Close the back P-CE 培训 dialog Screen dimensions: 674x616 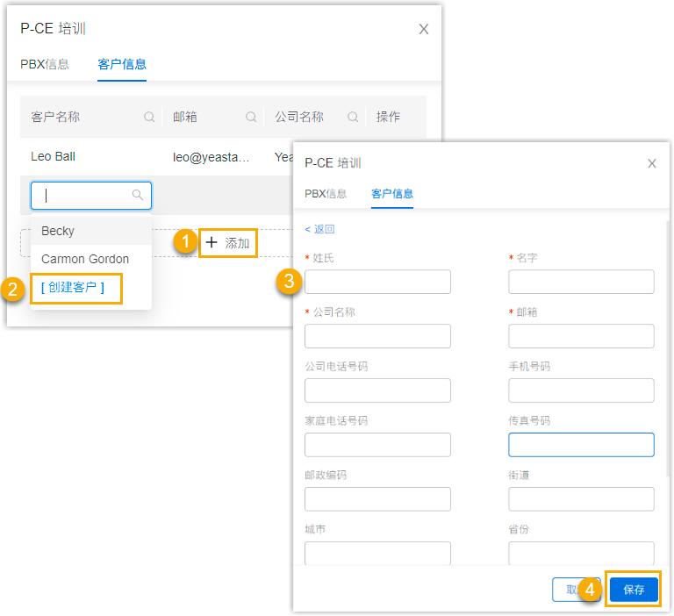coord(424,29)
